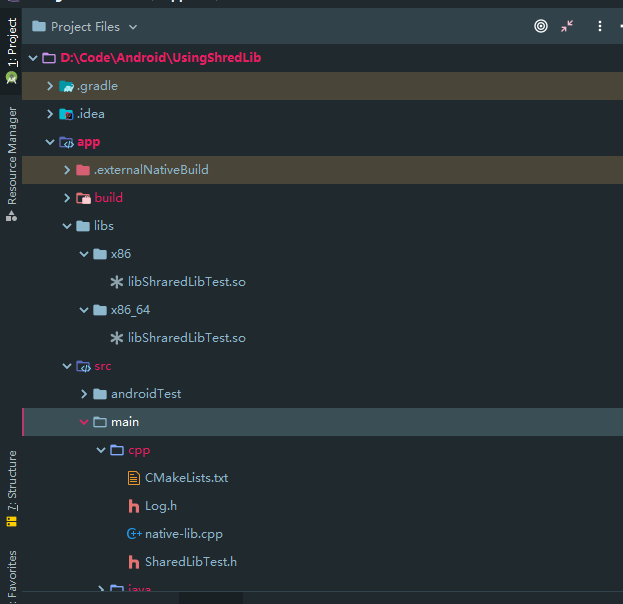Select libShraredLibTest.so in x86_64 folder
The width and height of the screenshot is (623, 604).
187,338
